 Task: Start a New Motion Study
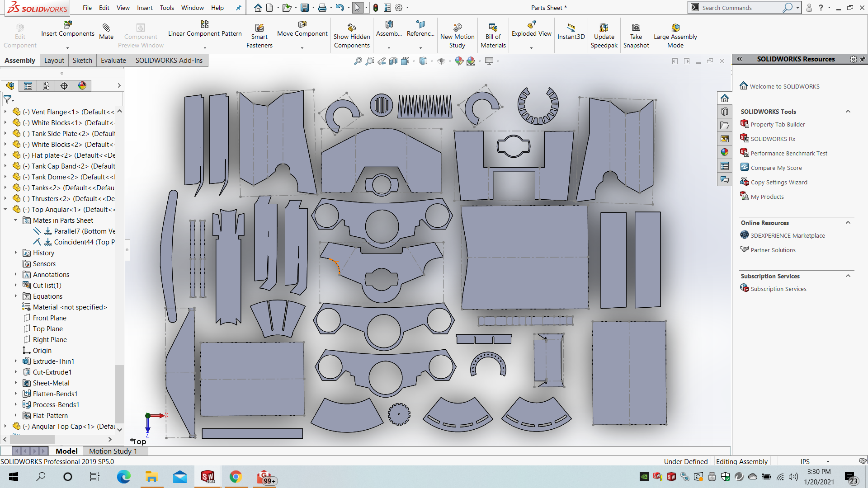pyautogui.click(x=458, y=35)
